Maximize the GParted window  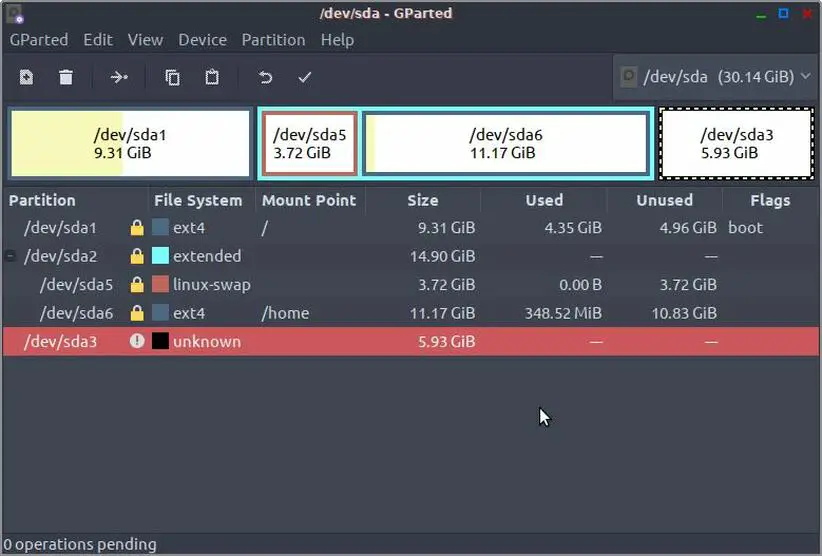(x=783, y=14)
